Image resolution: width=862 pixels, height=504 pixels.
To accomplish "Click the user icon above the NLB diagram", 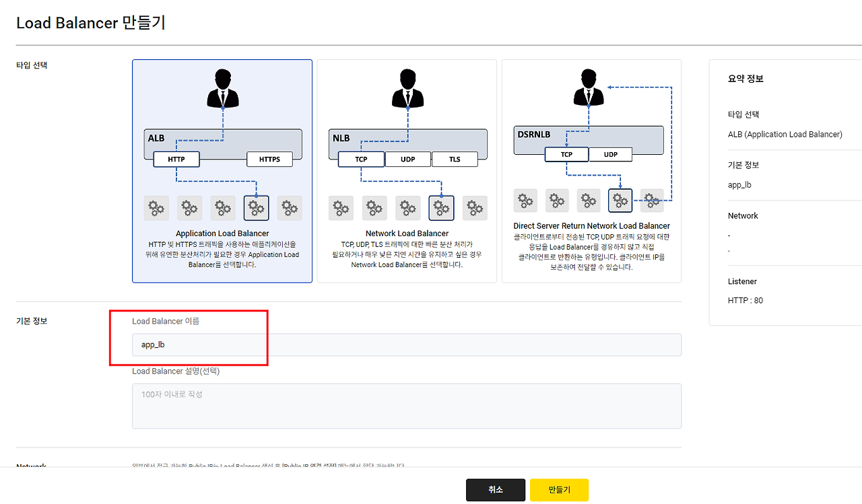I will 408,88.
